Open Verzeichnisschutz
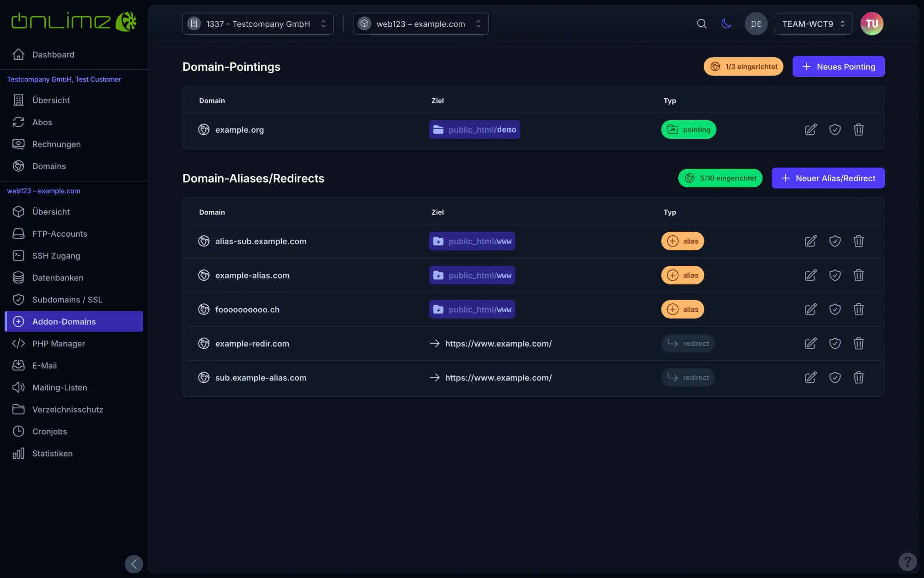This screenshot has height=578, width=924. 74,409
